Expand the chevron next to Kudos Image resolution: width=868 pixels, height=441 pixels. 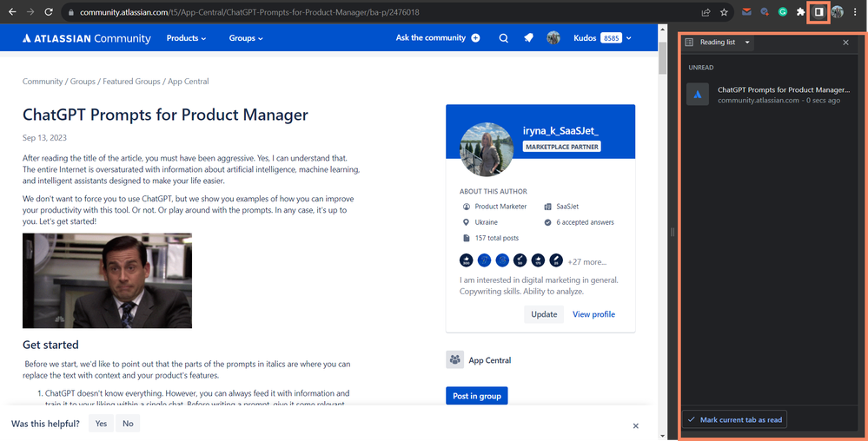point(629,38)
